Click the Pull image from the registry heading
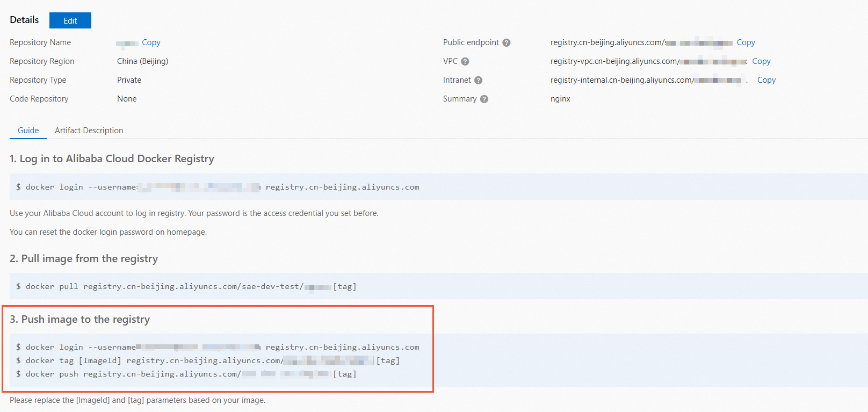868x412 pixels. tap(84, 258)
